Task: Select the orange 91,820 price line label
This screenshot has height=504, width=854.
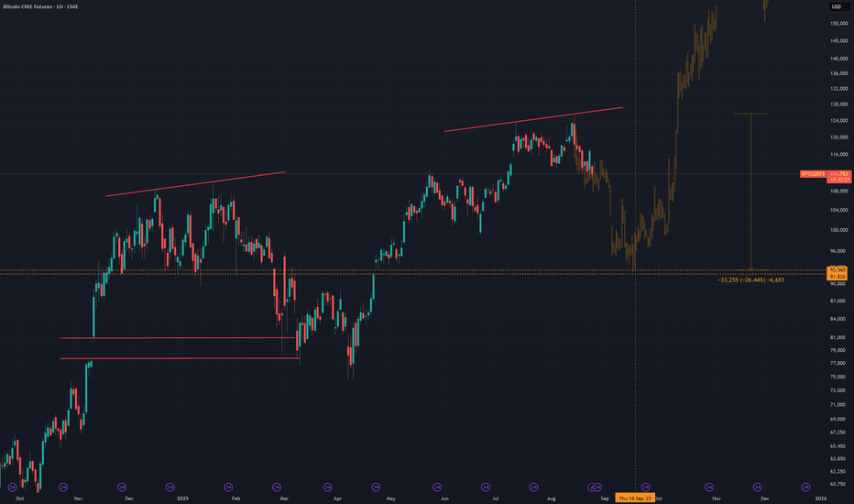Action: [838, 276]
